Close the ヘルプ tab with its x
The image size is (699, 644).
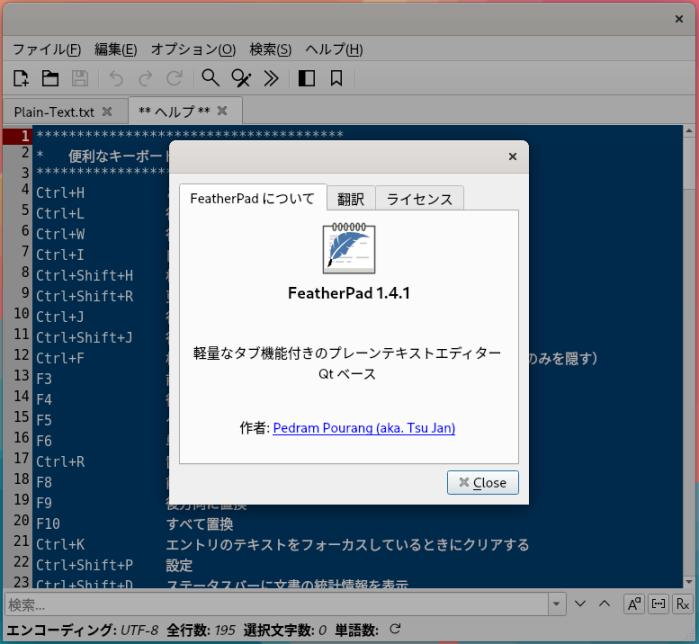[x=222, y=111]
